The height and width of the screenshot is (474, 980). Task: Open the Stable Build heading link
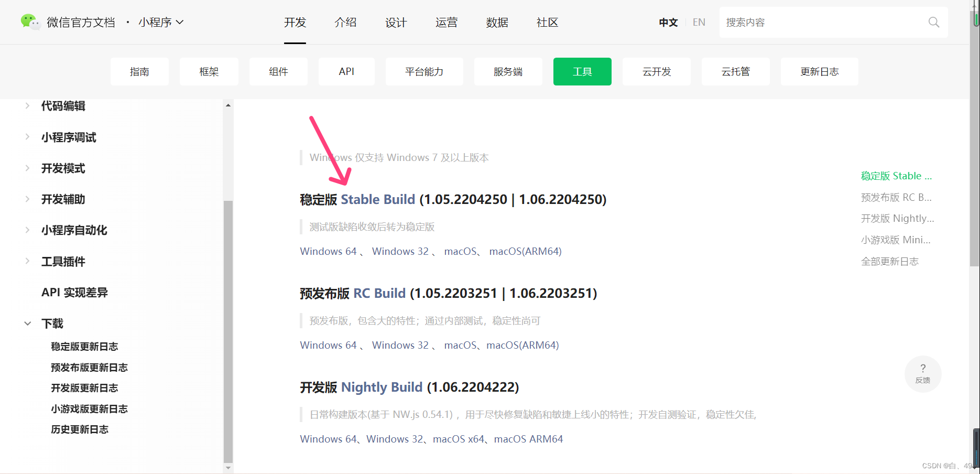pyautogui.click(x=378, y=199)
